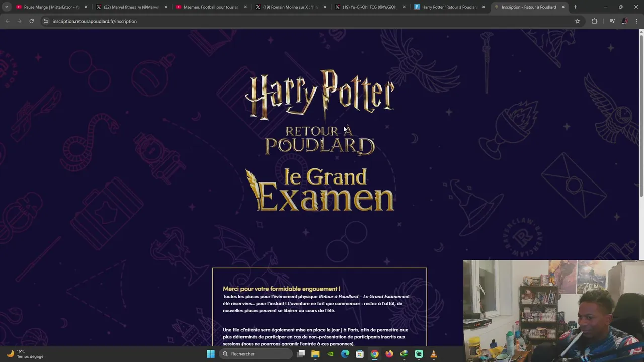Minimize the Chrome window
Screen dimensions: 644x362
click(605, 7)
